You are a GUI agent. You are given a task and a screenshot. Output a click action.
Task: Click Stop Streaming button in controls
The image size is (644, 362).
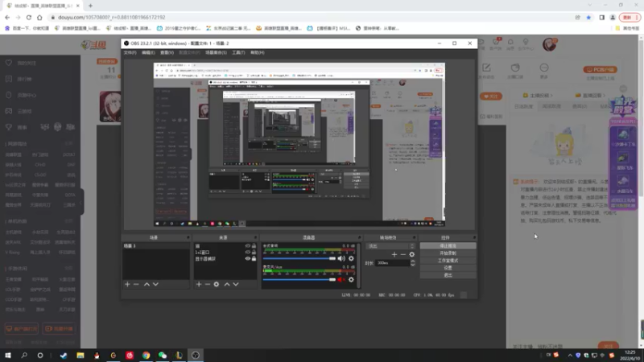[x=448, y=246]
